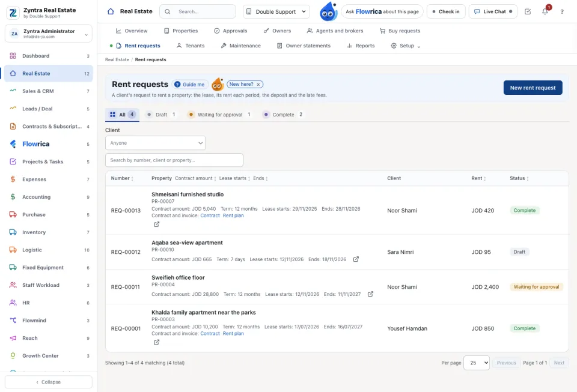Viewport: 577px width, 392px height.
Task: Open Logistic module
Action: [x=49, y=250]
